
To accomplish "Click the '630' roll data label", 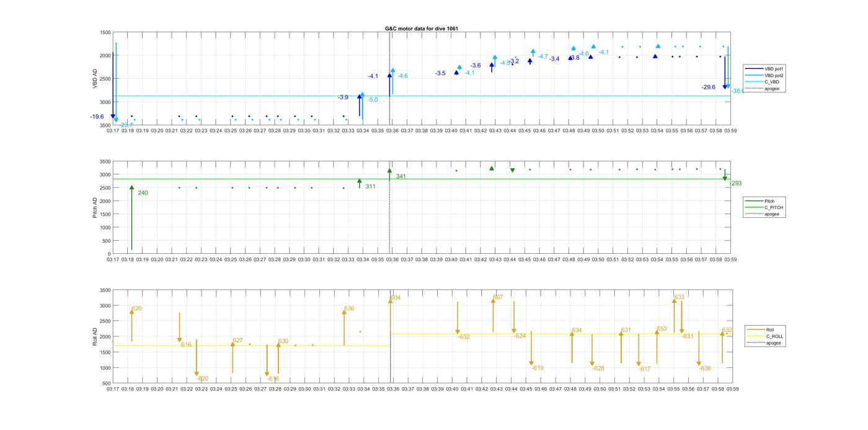I will point(283,341).
